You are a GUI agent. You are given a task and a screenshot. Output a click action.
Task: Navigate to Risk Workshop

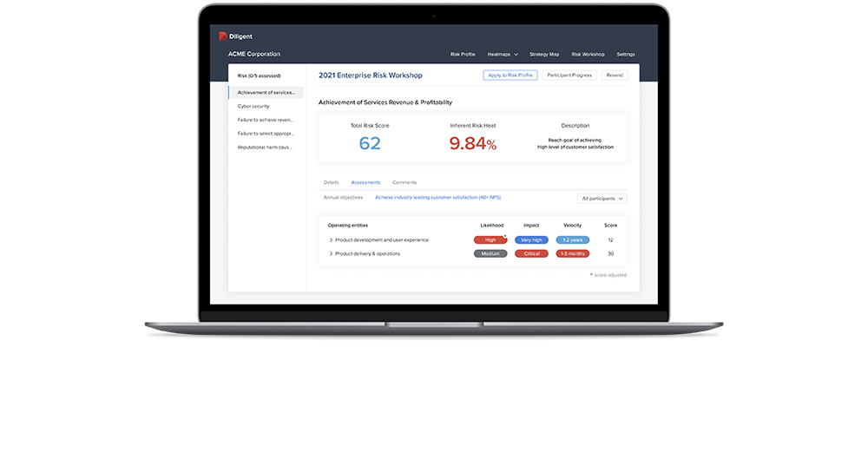[x=588, y=54]
